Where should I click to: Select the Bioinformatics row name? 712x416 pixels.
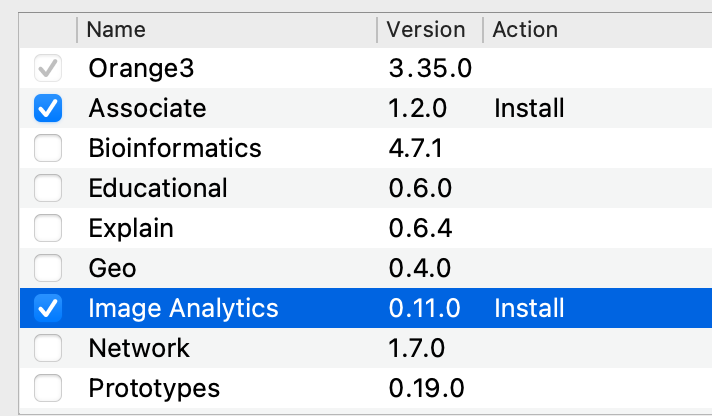point(175,148)
